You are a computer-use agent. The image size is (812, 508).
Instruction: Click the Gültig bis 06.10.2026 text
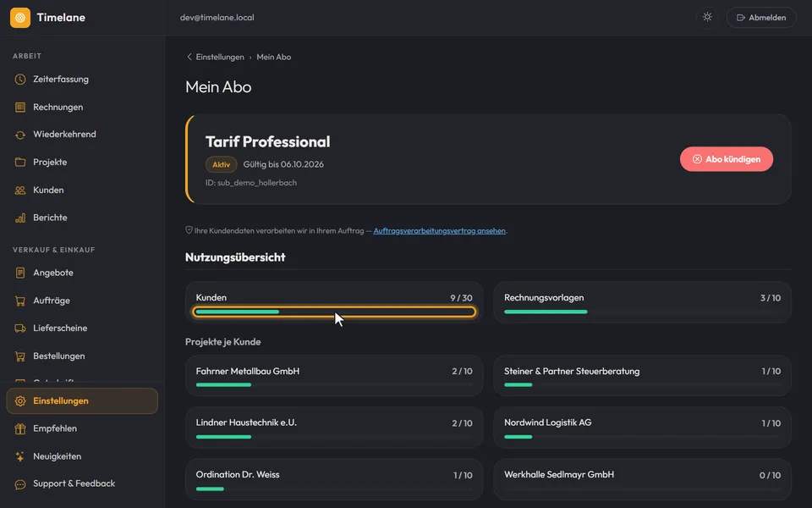(284, 164)
